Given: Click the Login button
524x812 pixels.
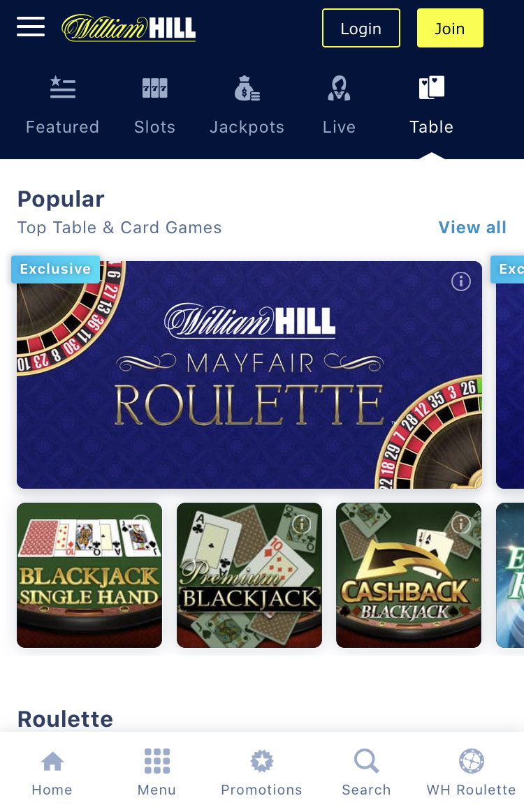Looking at the screenshot, I should [x=361, y=28].
